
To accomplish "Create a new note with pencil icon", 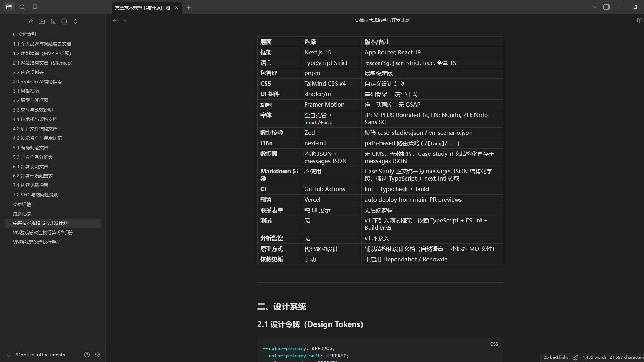I will (31, 21).
